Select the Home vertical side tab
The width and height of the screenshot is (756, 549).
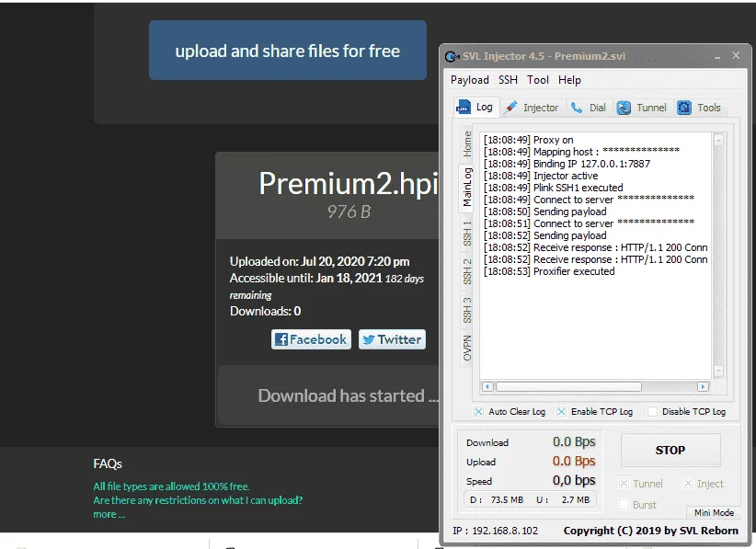pos(467,143)
